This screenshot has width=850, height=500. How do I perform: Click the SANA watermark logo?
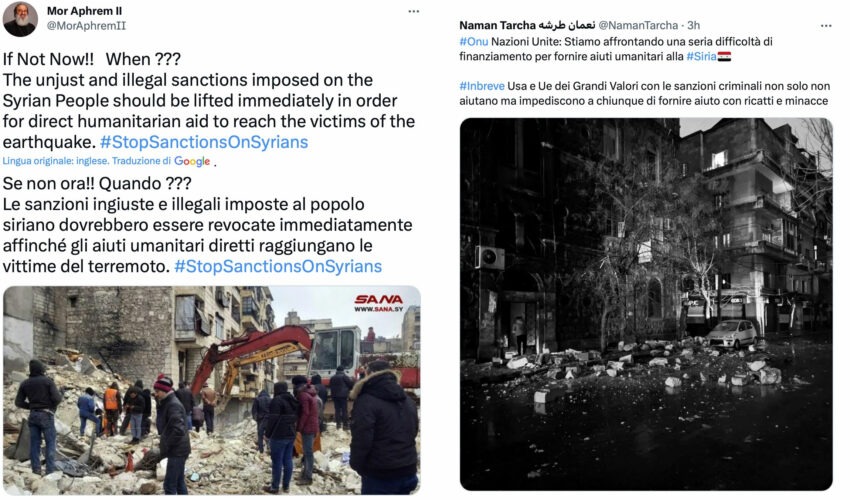[378, 303]
